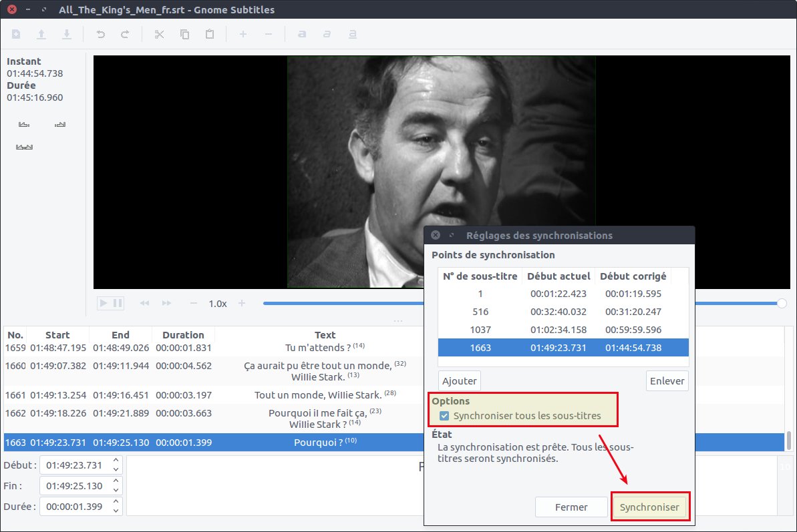The image size is (797, 532).
Task: Uncheck Synchroniser tous les sous-titres
Action: pos(444,416)
